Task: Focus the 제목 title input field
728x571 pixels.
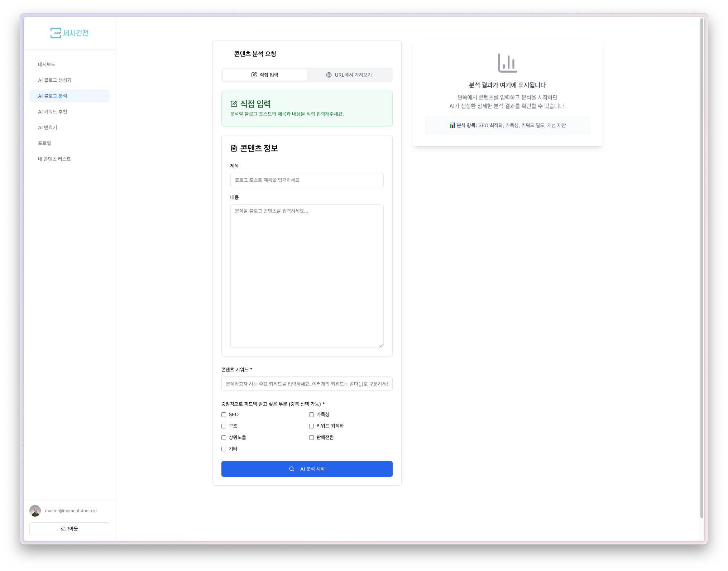Action: tap(307, 180)
